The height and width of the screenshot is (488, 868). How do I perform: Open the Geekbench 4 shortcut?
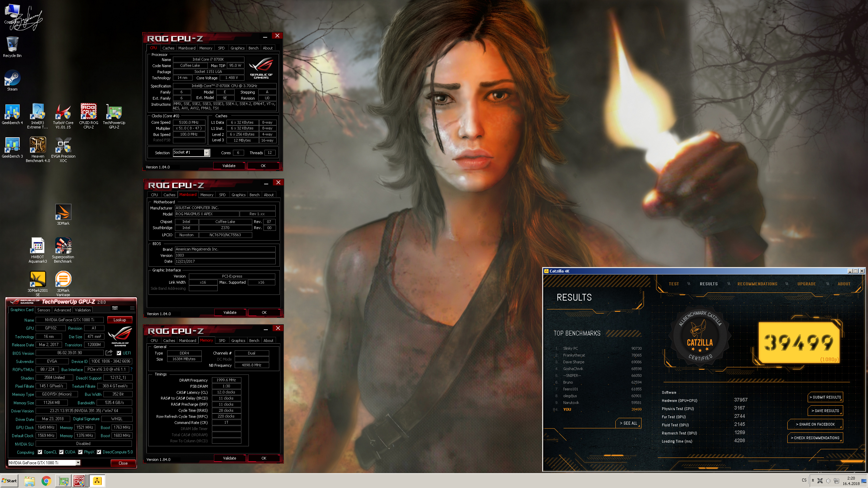(12, 114)
